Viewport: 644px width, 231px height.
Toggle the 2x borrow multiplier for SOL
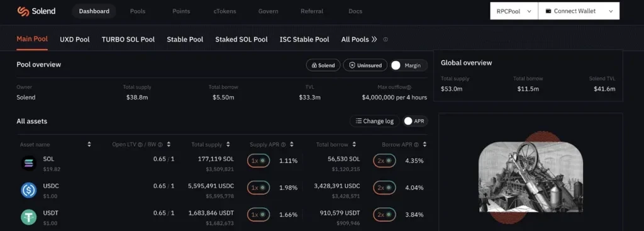click(x=384, y=161)
